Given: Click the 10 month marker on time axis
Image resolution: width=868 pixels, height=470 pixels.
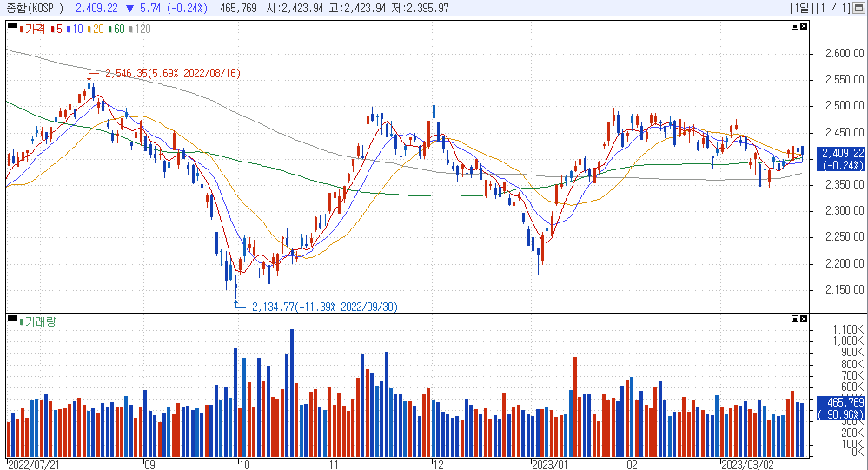Looking at the screenshot, I should pyautogui.click(x=244, y=465).
